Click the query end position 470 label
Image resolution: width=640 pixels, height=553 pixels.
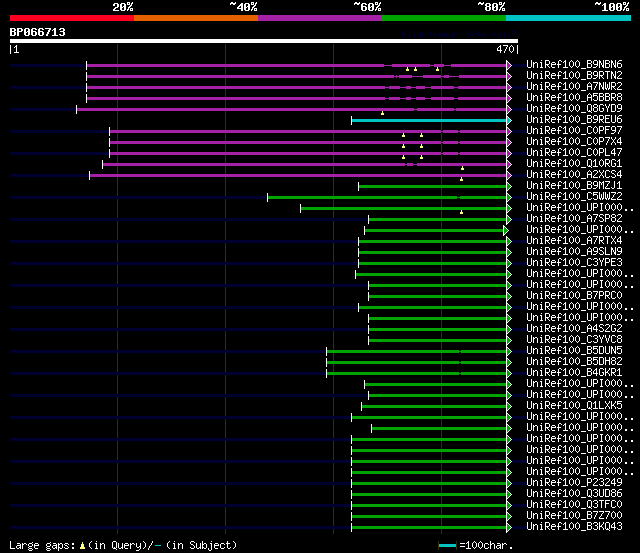point(505,49)
